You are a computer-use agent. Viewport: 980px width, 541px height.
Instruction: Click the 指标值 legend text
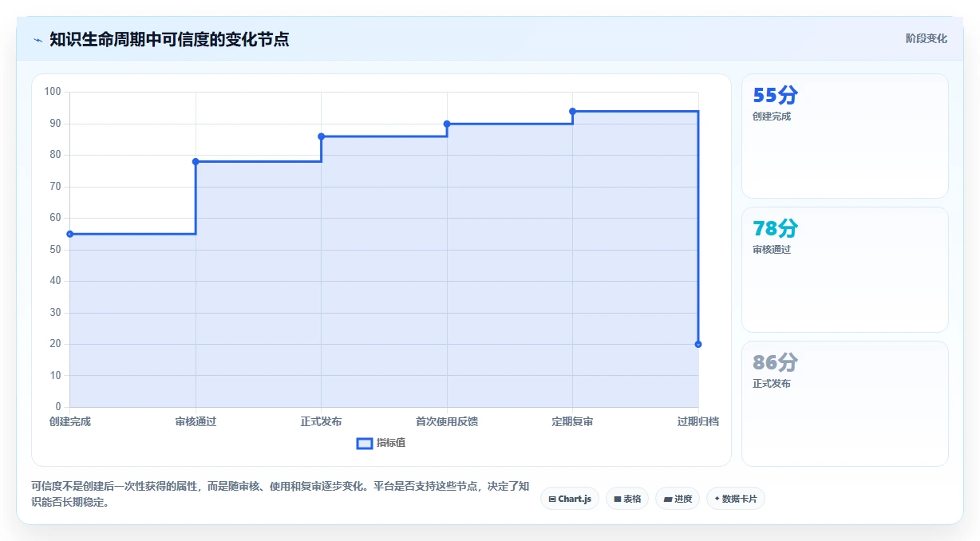pos(391,443)
